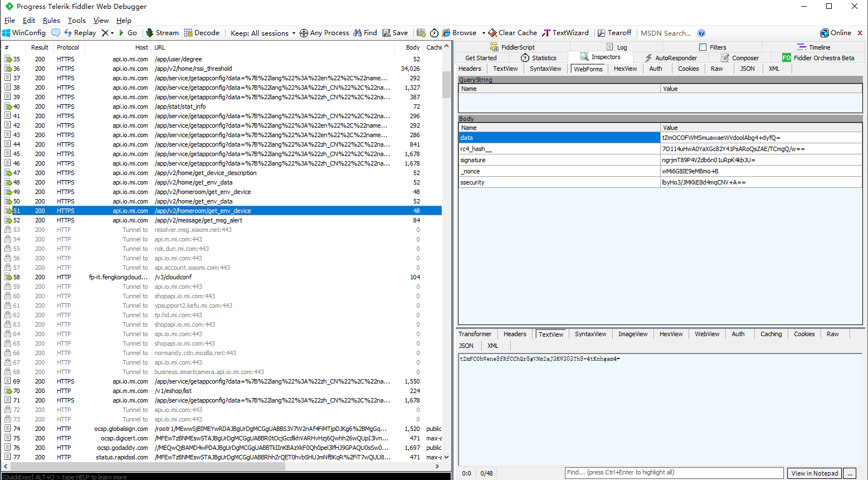Open the Statistics tab
Image resolution: width=868 pixels, height=480 pixels.
click(538, 58)
